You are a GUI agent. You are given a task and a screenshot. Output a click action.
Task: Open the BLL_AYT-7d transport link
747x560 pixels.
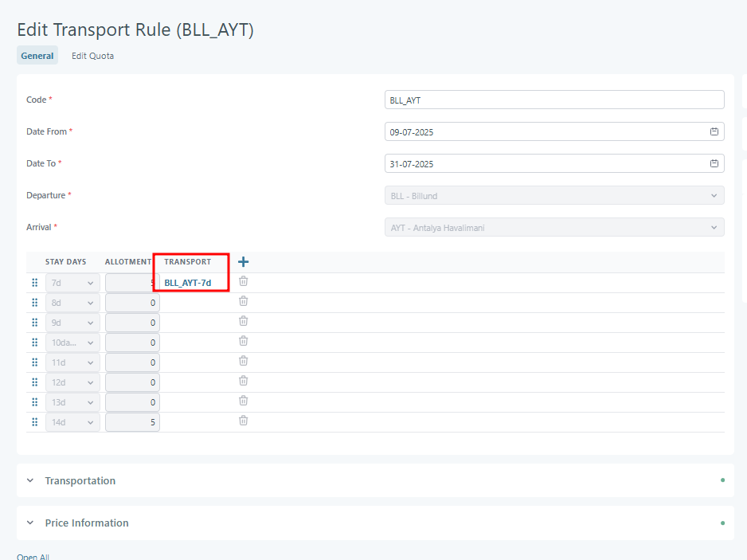(x=188, y=283)
